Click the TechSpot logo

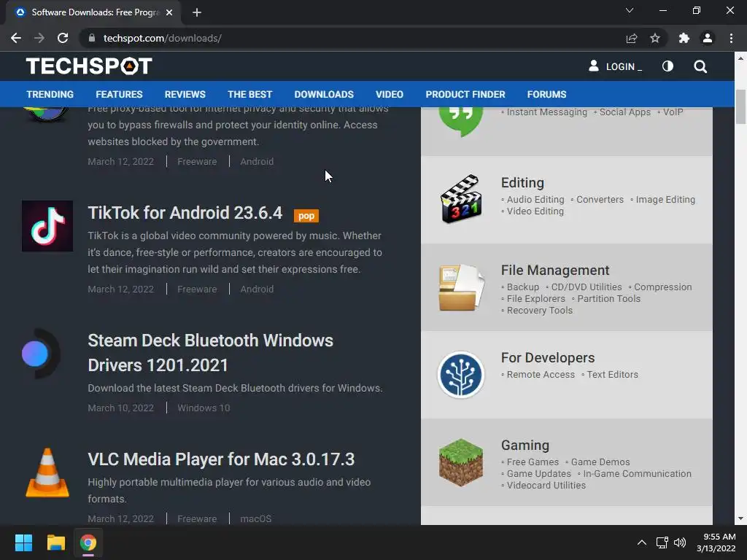tap(89, 66)
